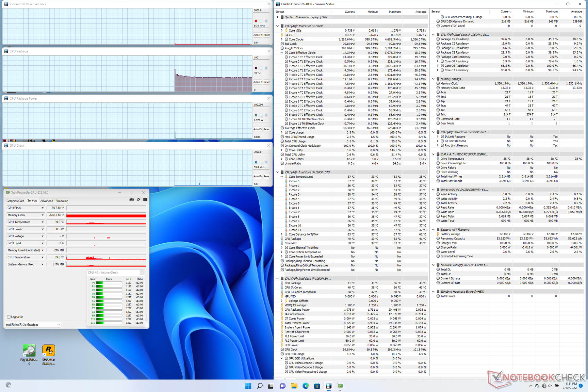Collapse the Core Temperatures tree
This screenshot has width=588, height=392.
pos(282,177)
